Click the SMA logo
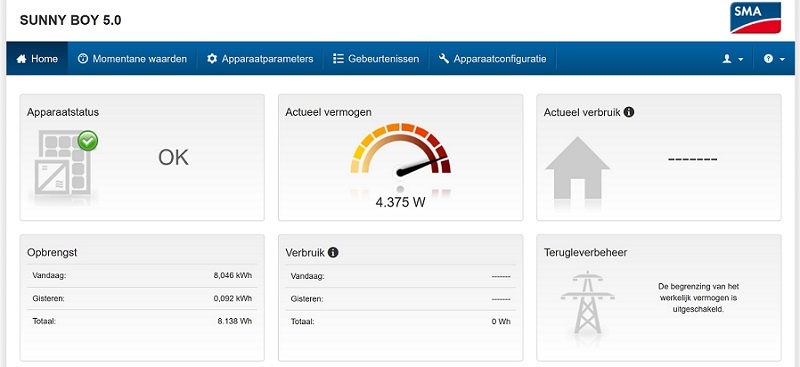The height and width of the screenshot is (367, 800). point(756,18)
